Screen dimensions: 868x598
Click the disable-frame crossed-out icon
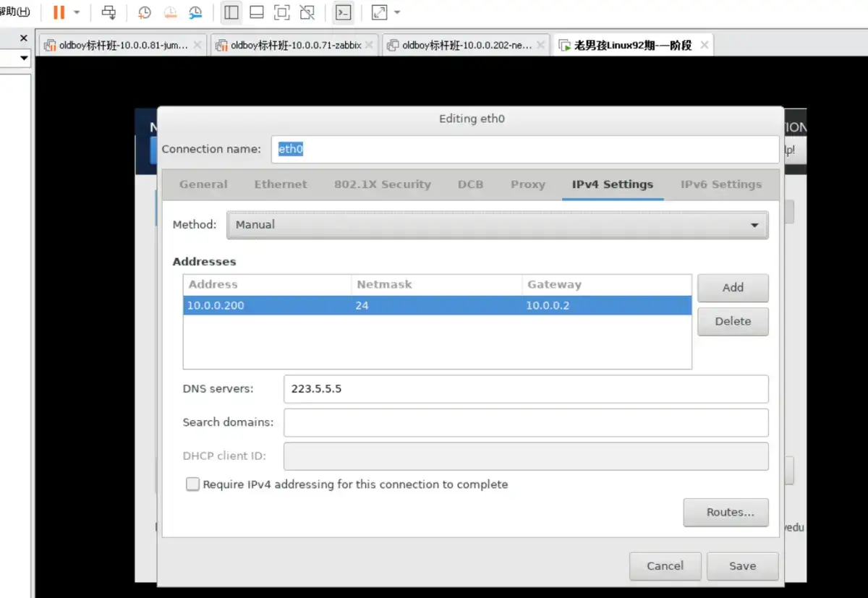pyautogui.click(x=307, y=12)
